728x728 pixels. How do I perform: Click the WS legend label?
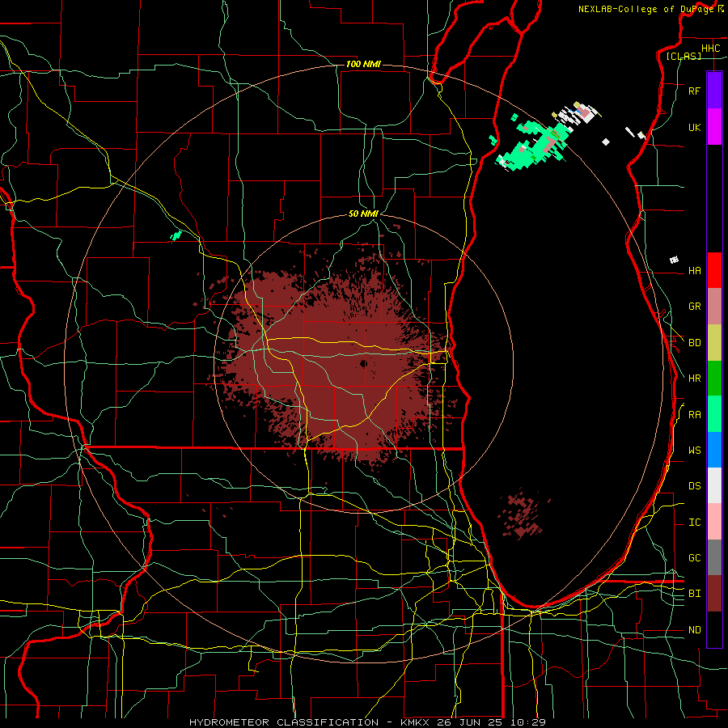click(694, 451)
